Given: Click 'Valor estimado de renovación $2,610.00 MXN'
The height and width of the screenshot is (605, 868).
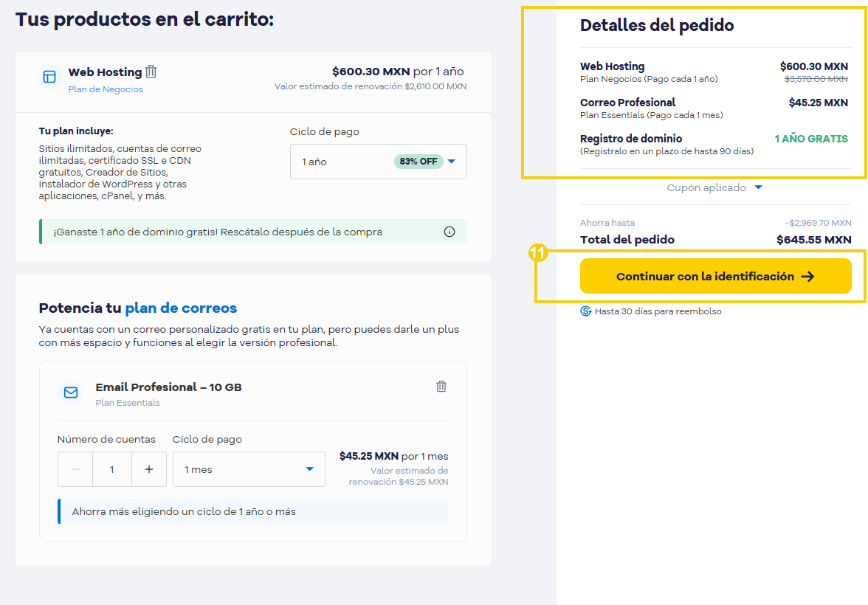Looking at the screenshot, I should (x=371, y=86).
